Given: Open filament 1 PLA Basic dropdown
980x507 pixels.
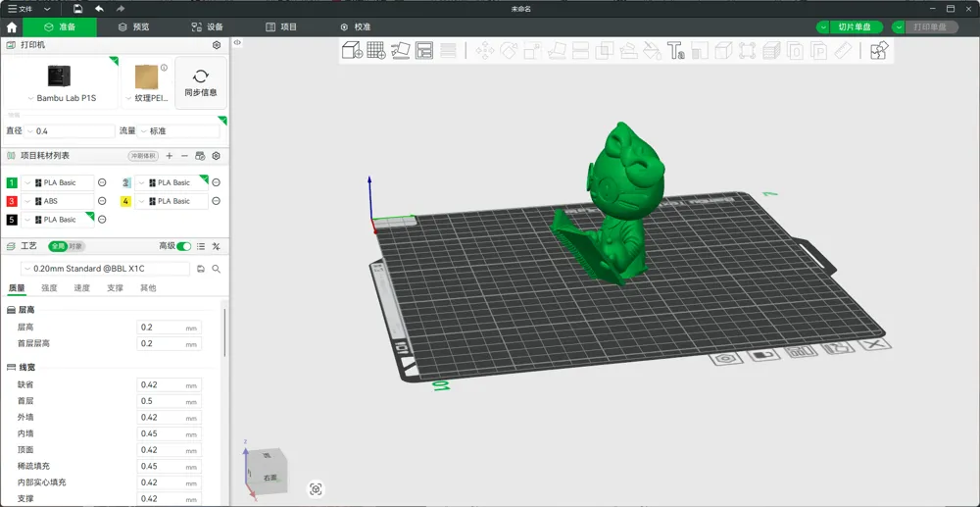Looking at the screenshot, I should click(x=58, y=182).
